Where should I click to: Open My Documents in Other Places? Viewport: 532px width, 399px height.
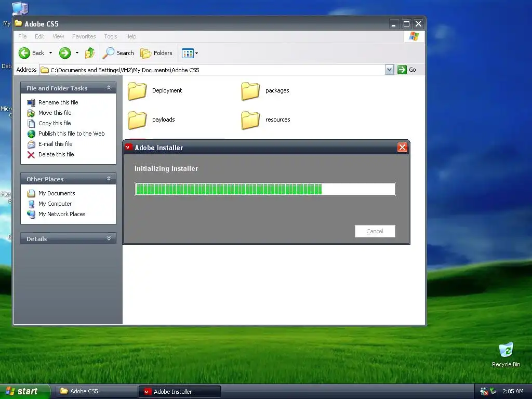57,193
